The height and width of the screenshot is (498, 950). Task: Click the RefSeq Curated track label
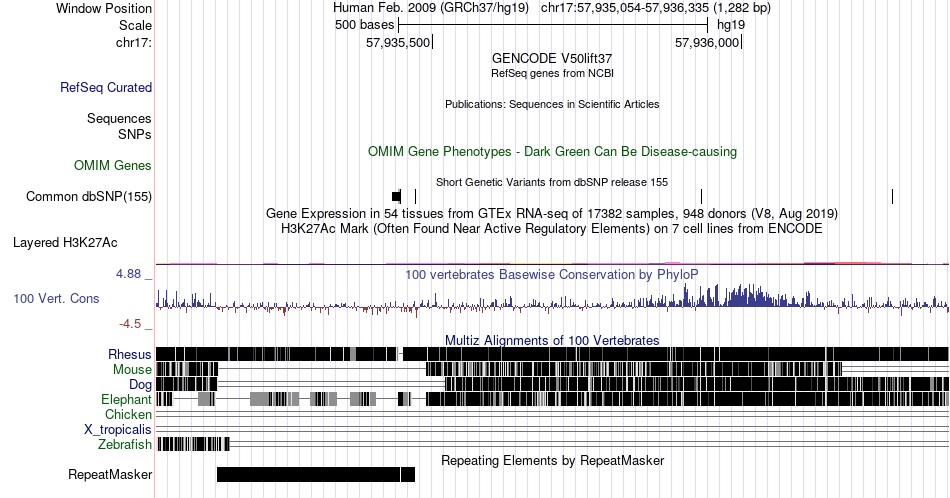105,87
